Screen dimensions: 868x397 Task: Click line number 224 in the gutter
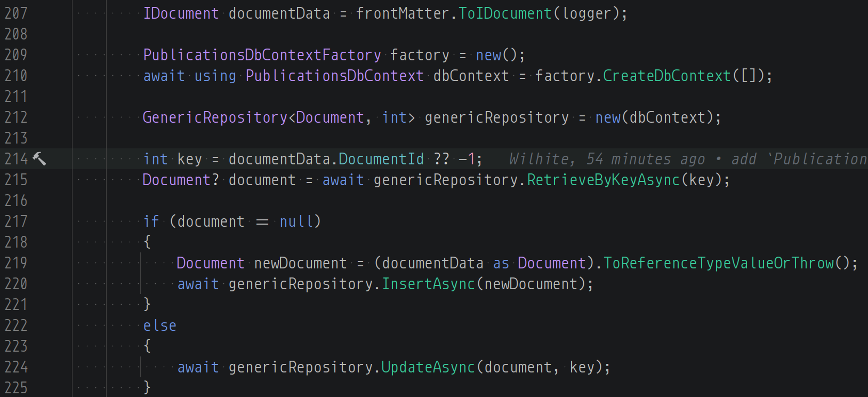pyautogui.click(x=16, y=367)
